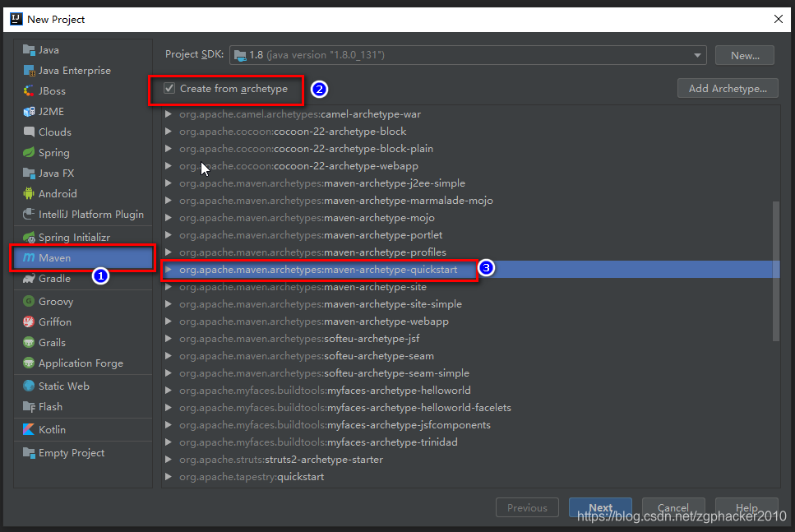Image resolution: width=795 pixels, height=532 pixels.
Task: Select the maven-archetype-site-simple row
Action: [x=470, y=303]
